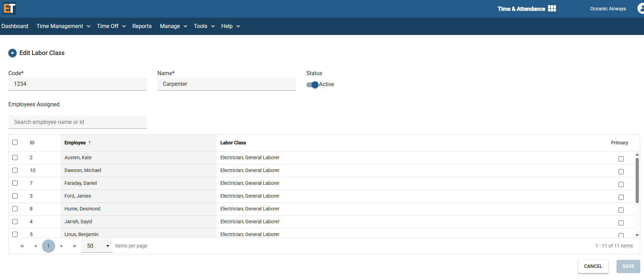Viewport: 644px width, 280px height.
Task: Go to next page of the table
Action: 62,246
